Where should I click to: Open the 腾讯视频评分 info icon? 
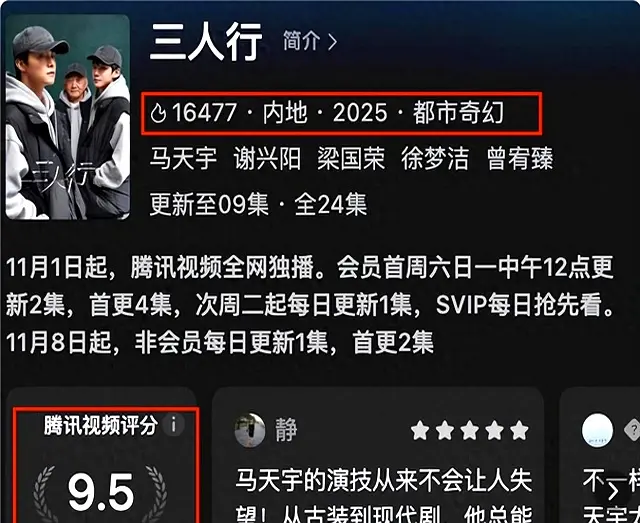click(173, 425)
